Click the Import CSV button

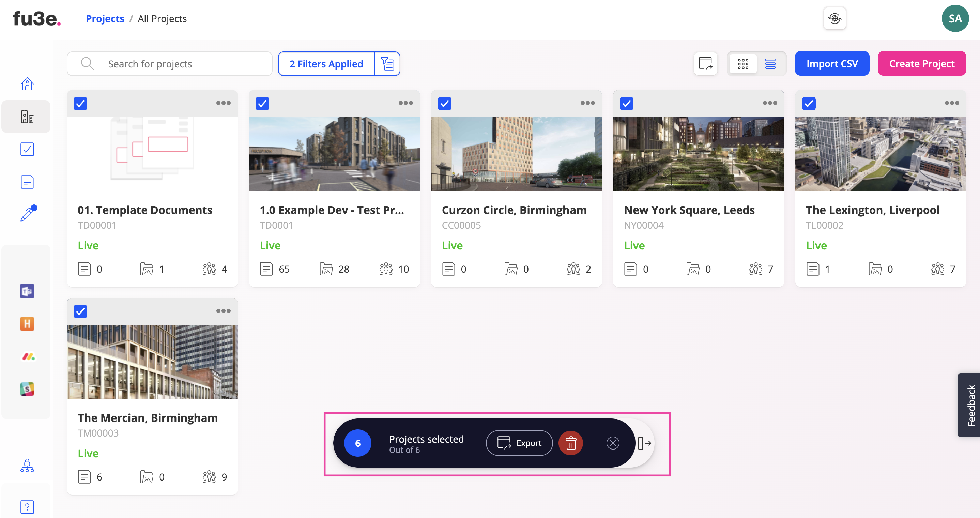[832, 64]
